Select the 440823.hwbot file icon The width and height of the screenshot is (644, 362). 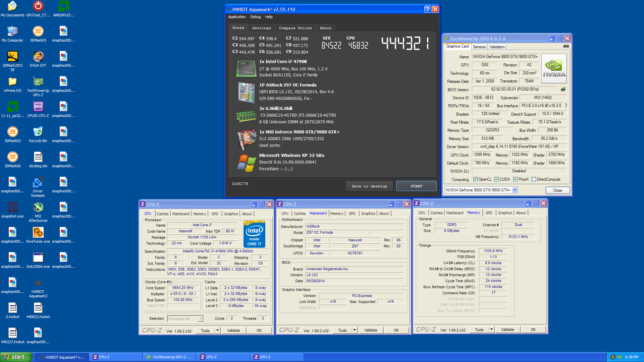pyautogui.click(x=38, y=311)
